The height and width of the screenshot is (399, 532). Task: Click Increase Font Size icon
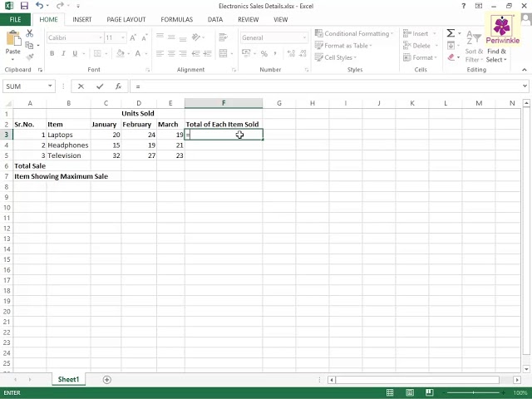[x=133, y=37]
